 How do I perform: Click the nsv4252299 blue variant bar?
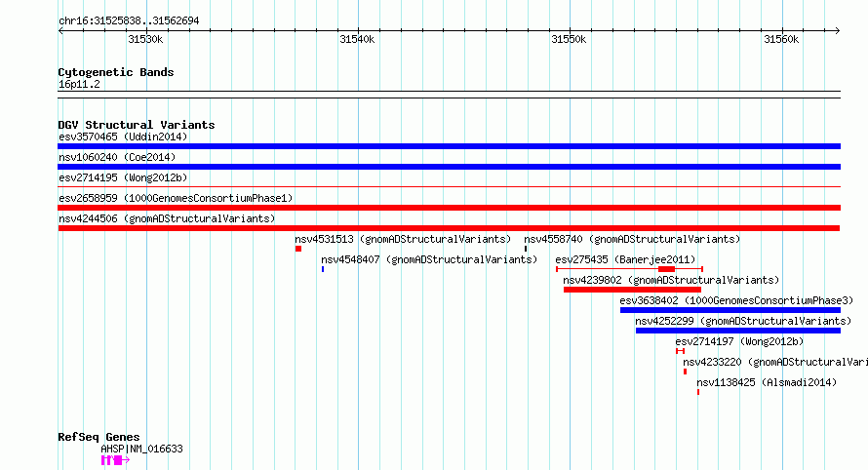click(738, 331)
